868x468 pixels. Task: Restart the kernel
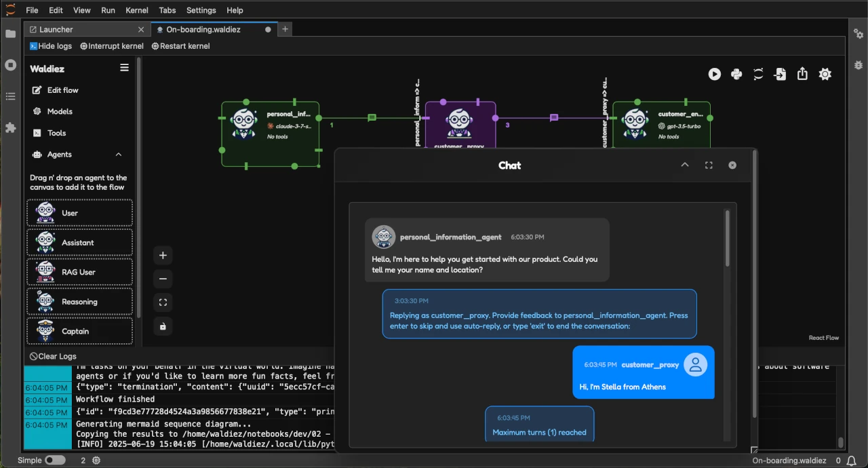pos(180,45)
